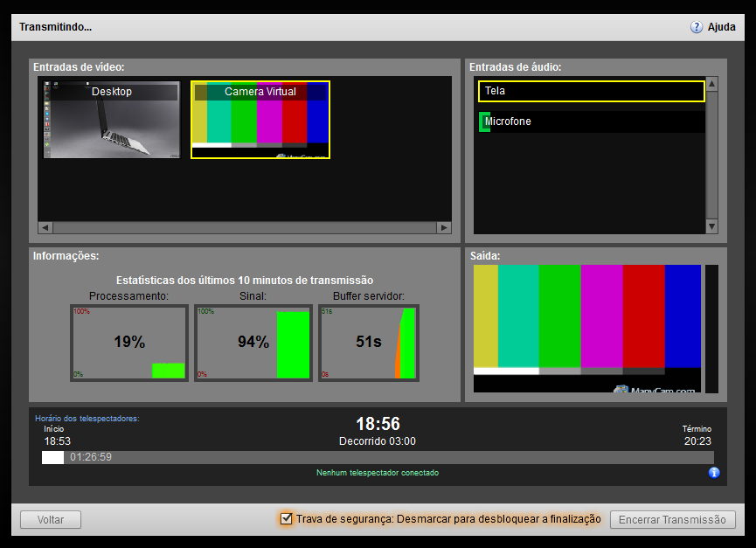This screenshot has height=548, width=756.
Task: Open the Ajuda help link
Action: click(x=721, y=27)
